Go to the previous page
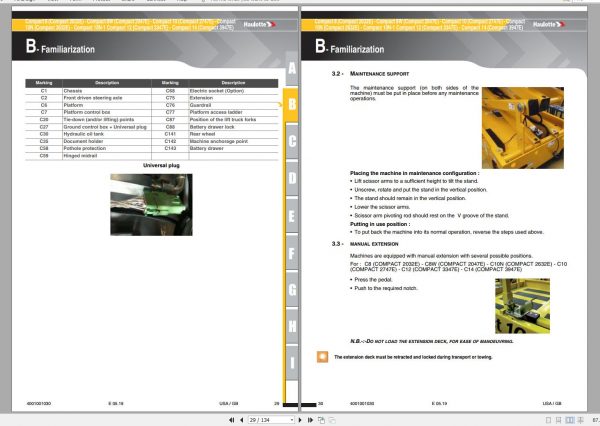The image size is (600, 426). [242, 420]
